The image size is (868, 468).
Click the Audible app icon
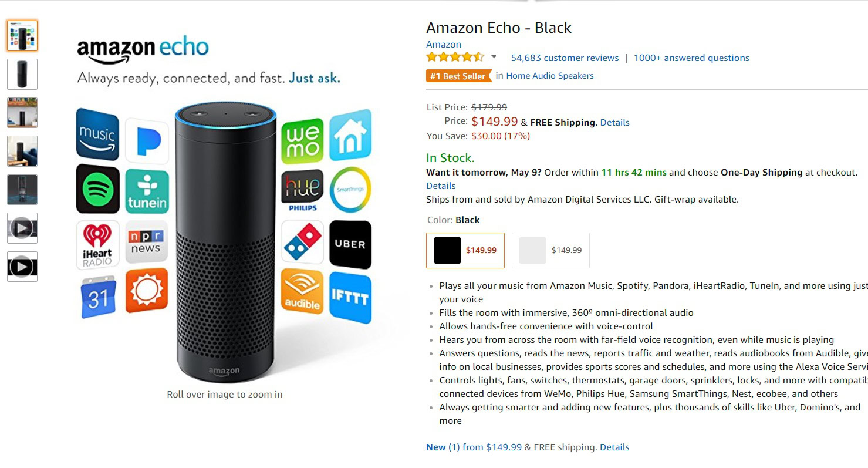point(302,292)
